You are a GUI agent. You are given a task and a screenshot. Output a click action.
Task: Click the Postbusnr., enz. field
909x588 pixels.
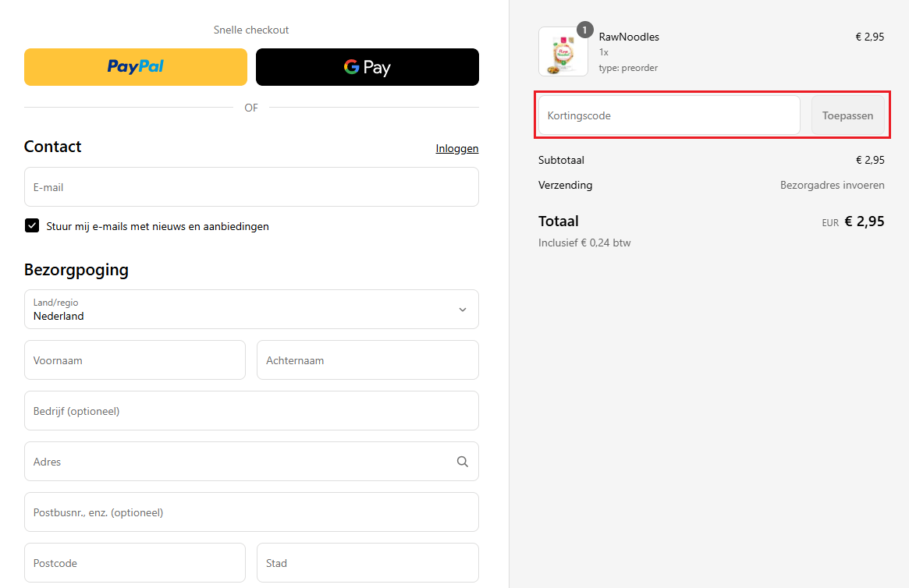click(251, 512)
